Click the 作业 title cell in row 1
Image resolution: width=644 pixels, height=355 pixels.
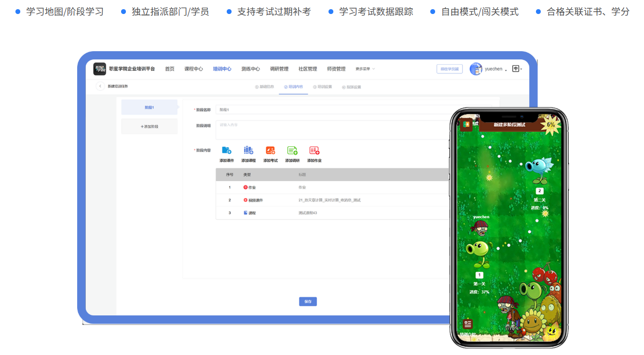click(x=302, y=187)
